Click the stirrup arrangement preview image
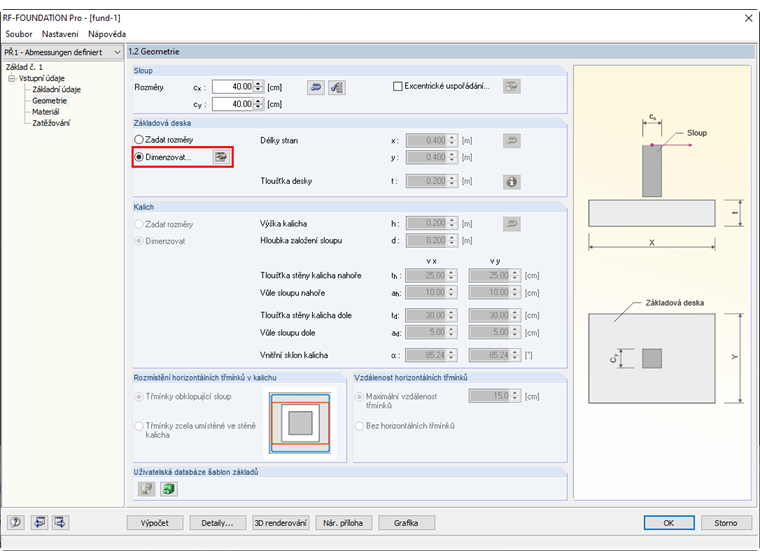Image resolution: width=760 pixels, height=560 pixels. (x=300, y=423)
